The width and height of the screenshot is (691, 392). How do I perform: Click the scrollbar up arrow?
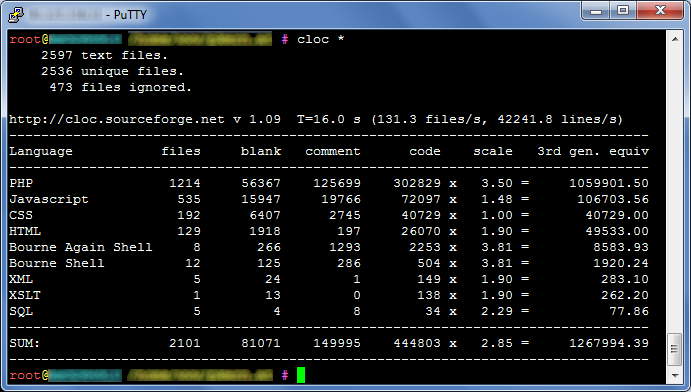tap(675, 39)
